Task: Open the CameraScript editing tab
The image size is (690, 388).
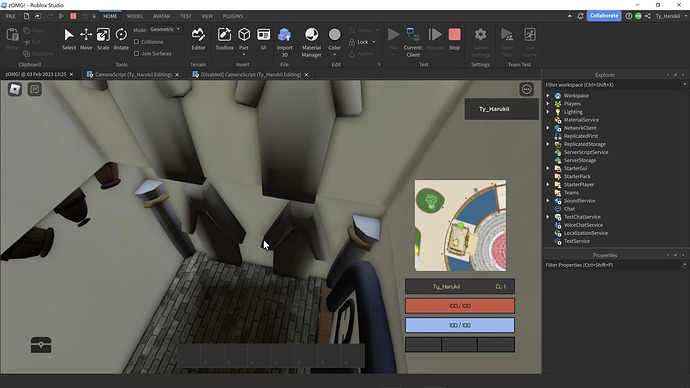Action: 133,74
